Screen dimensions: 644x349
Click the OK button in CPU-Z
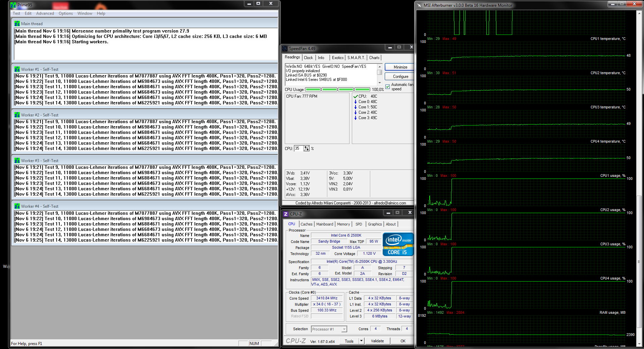point(403,341)
